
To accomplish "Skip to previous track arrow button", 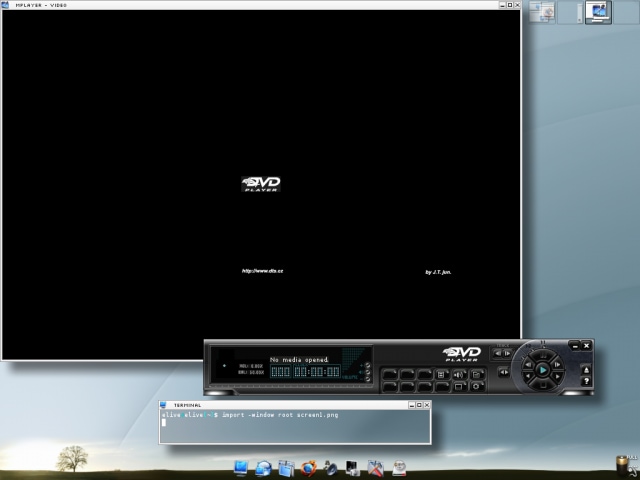I will [x=498, y=353].
